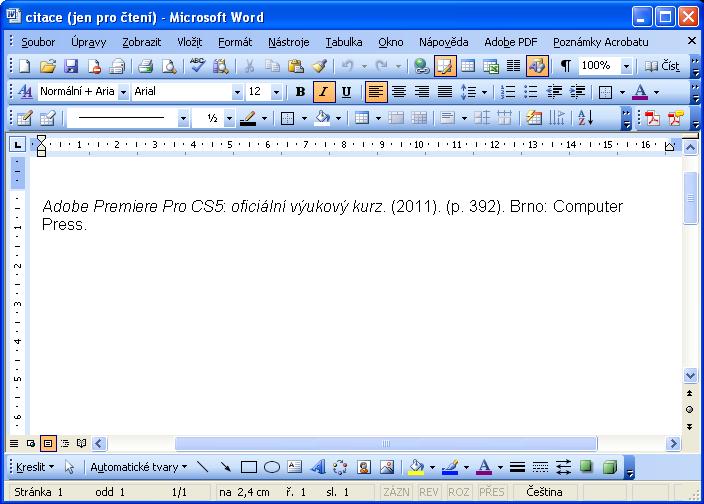The image size is (704, 504).
Task: Toggle Underline formatting
Action: [x=346, y=92]
